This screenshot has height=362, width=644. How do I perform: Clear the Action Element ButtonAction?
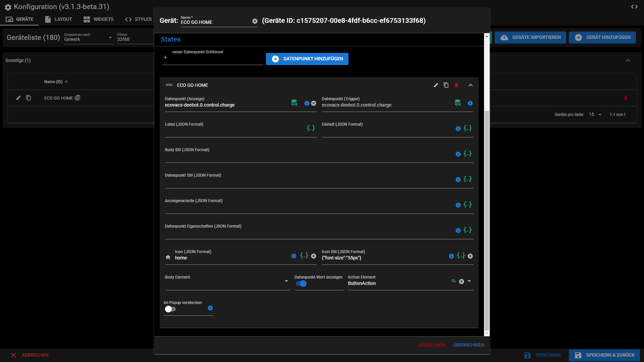pyautogui.click(x=462, y=282)
